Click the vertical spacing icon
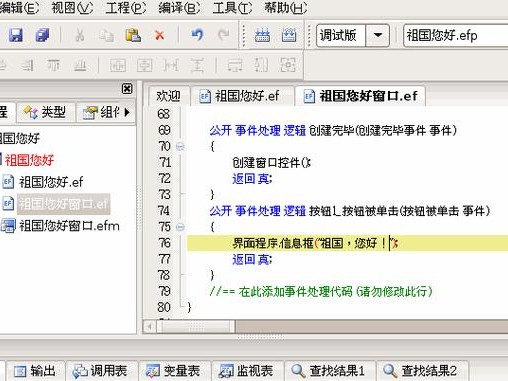Viewport: 508px width, 381px height. pos(197,65)
